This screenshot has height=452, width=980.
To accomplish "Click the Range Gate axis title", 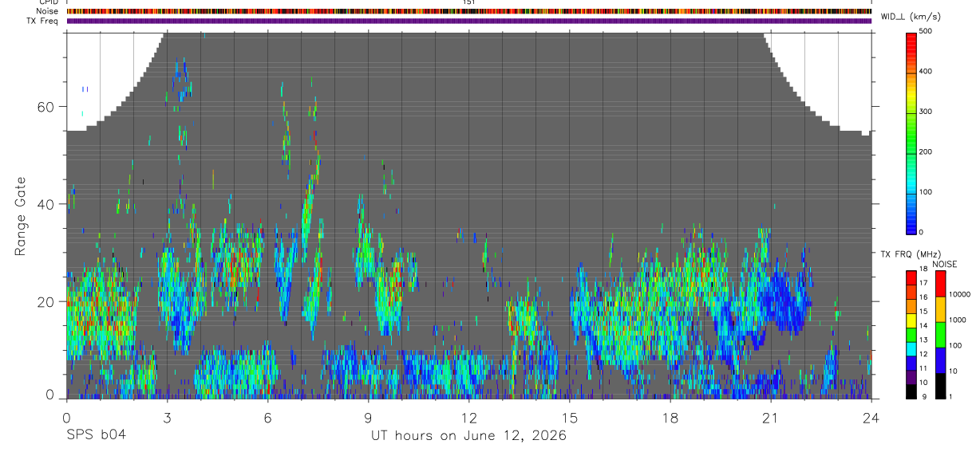I will pyautogui.click(x=20, y=217).
